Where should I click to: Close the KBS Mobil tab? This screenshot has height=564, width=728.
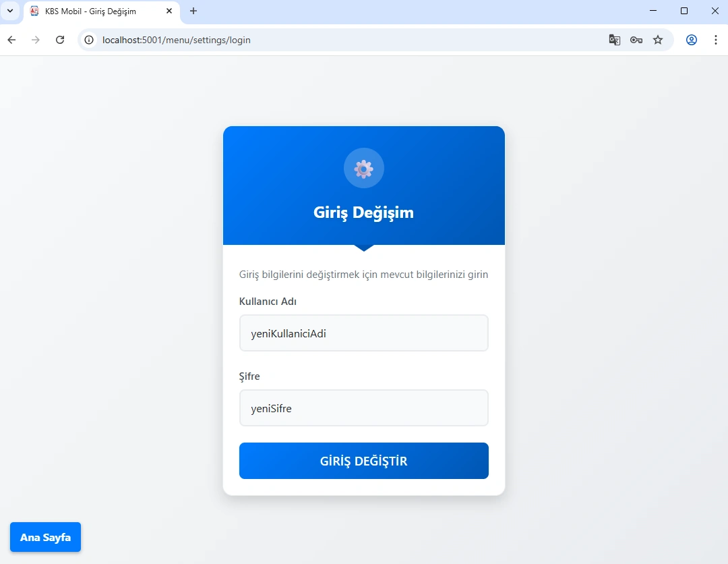pos(169,11)
